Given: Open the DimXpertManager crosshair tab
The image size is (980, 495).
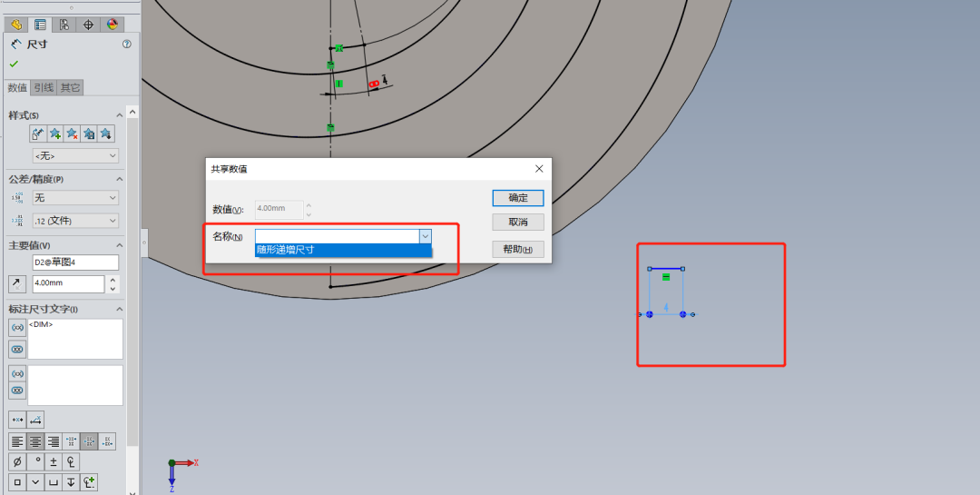Looking at the screenshot, I should pos(88,25).
